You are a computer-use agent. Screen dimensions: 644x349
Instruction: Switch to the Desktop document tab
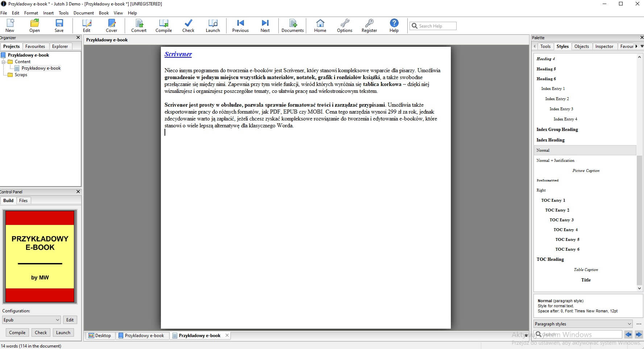[100, 336]
